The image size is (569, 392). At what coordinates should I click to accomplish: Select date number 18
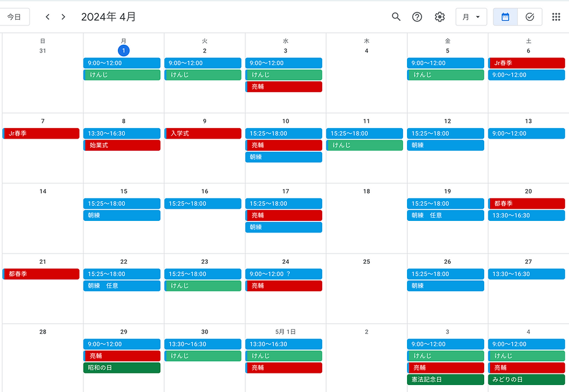[366, 191]
